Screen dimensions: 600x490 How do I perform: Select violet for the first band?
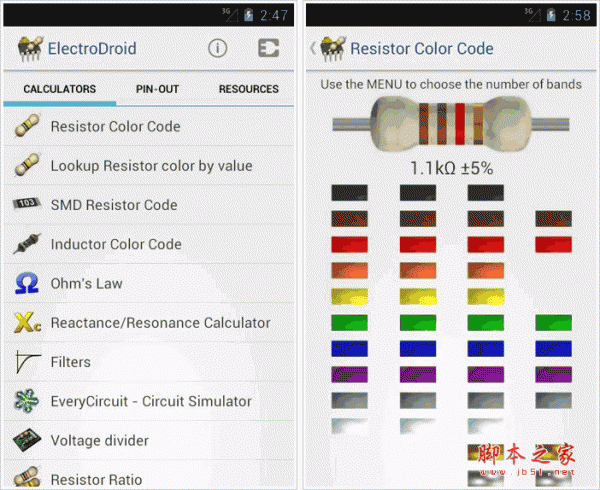click(349, 374)
